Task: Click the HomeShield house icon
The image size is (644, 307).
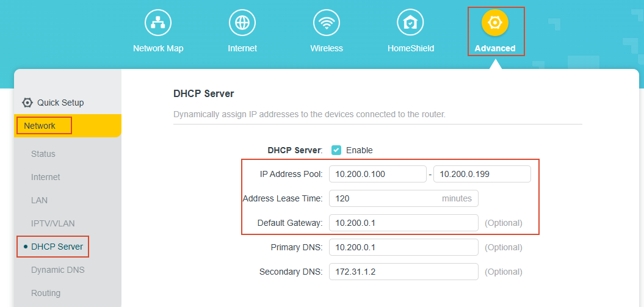Action: click(x=410, y=23)
